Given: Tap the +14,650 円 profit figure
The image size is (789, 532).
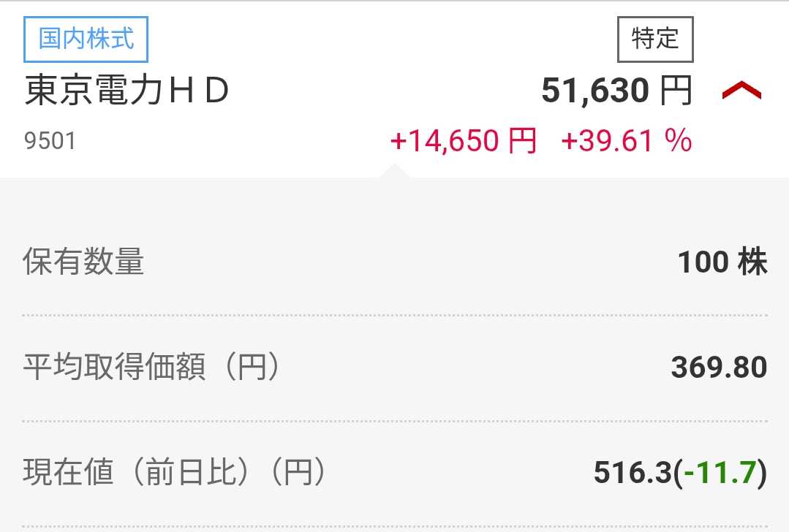Looking at the screenshot, I should tap(463, 140).
